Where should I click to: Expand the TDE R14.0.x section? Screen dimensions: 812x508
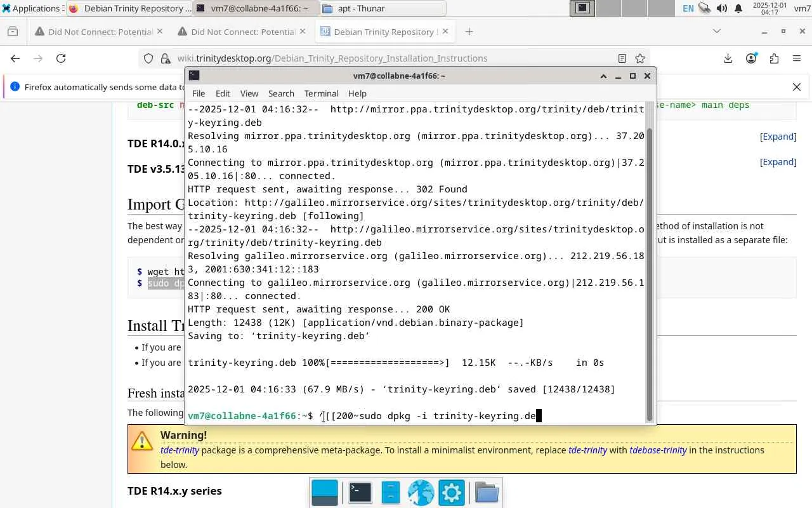(x=778, y=137)
